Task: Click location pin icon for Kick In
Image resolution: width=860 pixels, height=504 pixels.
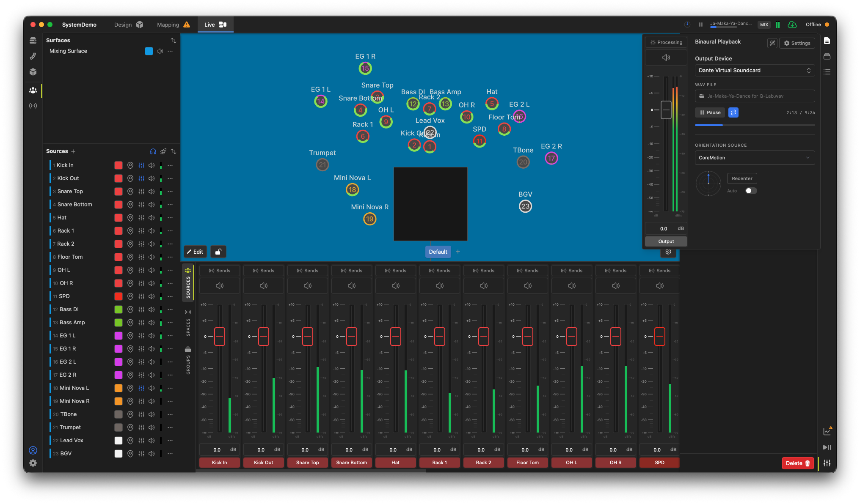Action: [130, 165]
